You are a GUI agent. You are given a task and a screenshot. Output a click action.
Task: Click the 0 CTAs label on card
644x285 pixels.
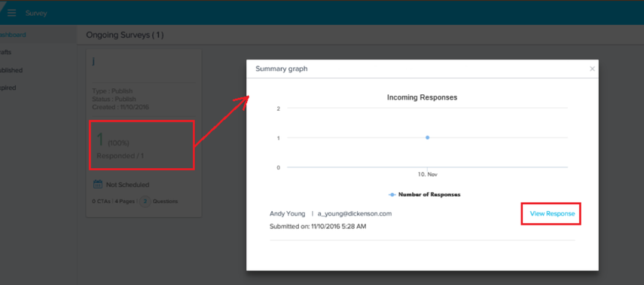click(x=102, y=201)
